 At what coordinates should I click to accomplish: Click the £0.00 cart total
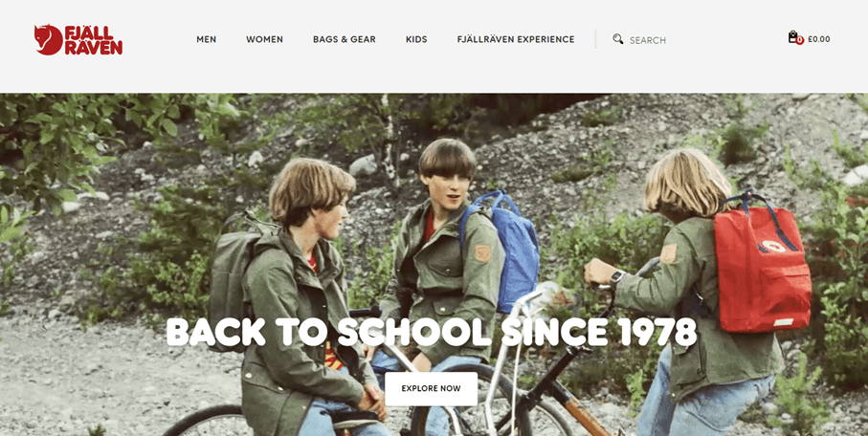pyautogui.click(x=819, y=39)
